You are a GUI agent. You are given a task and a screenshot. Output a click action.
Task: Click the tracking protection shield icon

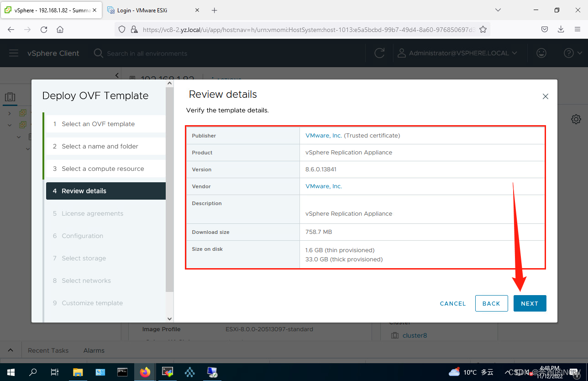121,29
